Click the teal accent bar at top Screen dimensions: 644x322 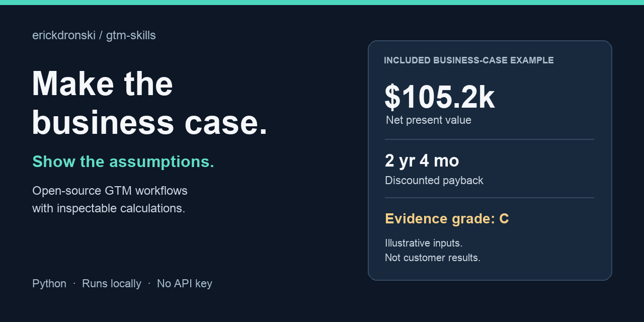pos(322,3)
